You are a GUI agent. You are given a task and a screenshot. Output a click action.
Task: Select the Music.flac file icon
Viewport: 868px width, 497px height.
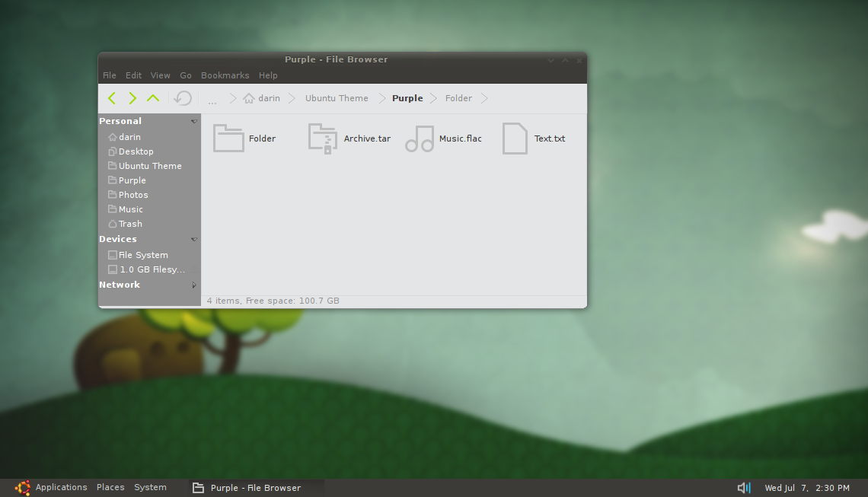pos(420,139)
